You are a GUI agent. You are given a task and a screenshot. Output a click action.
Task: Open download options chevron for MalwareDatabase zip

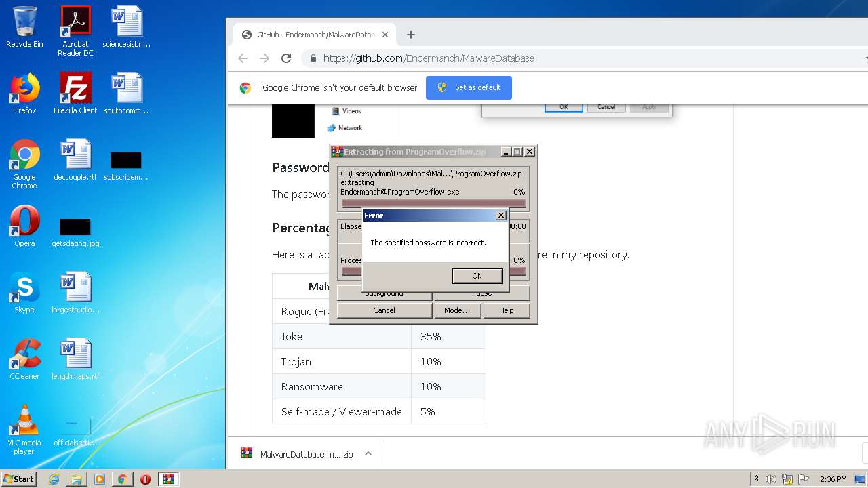click(368, 454)
